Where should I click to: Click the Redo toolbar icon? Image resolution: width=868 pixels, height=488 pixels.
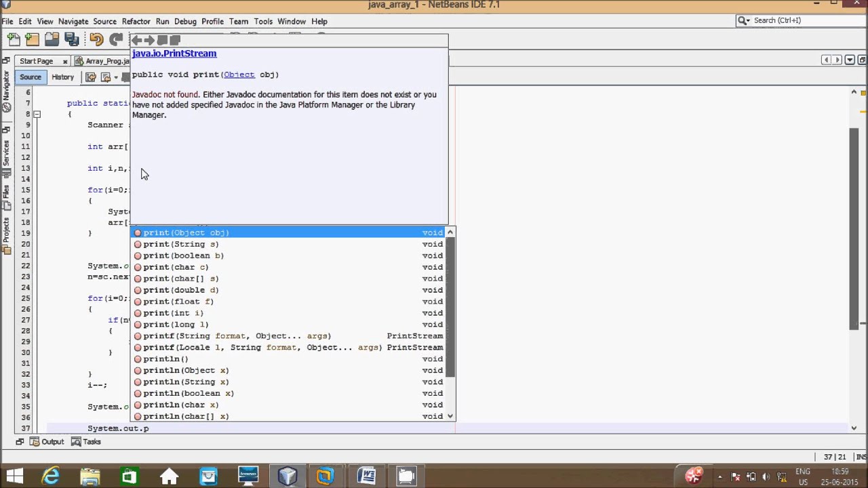pos(116,40)
